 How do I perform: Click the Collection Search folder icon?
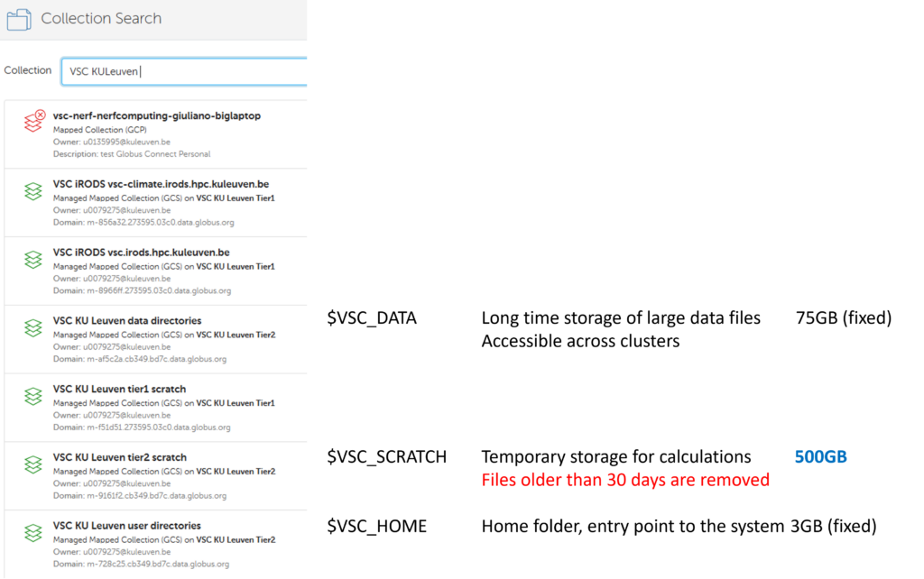(x=19, y=18)
